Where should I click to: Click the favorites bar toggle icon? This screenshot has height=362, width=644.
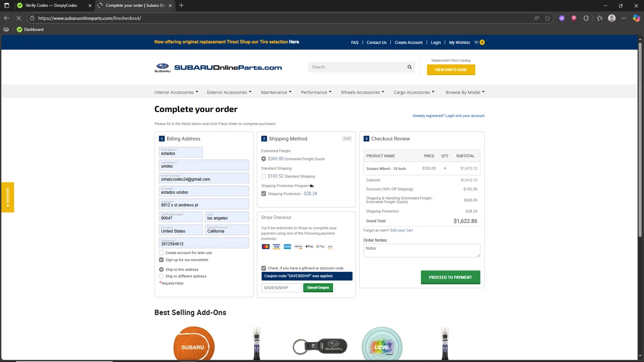pos(6,30)
